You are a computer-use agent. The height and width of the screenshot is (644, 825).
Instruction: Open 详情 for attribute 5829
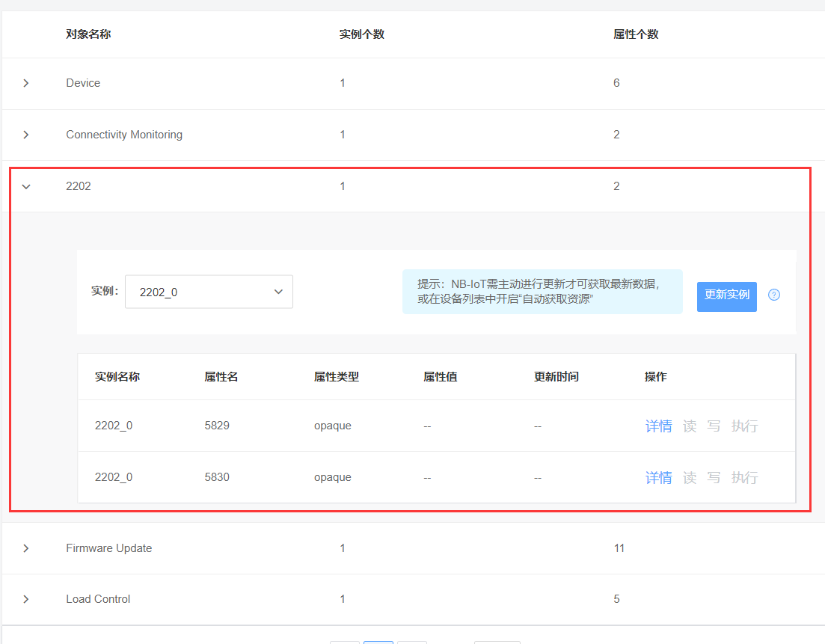click(658, 426)
